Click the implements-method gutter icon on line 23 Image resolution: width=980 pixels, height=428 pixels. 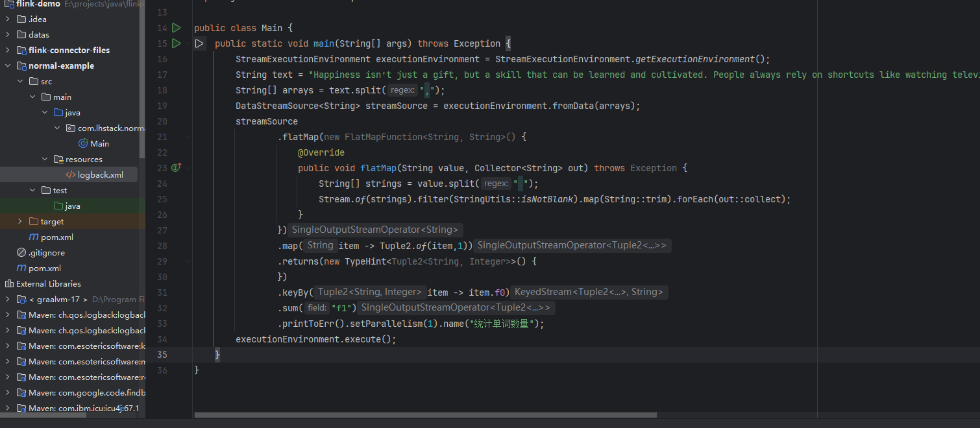[x=176, y=168]
